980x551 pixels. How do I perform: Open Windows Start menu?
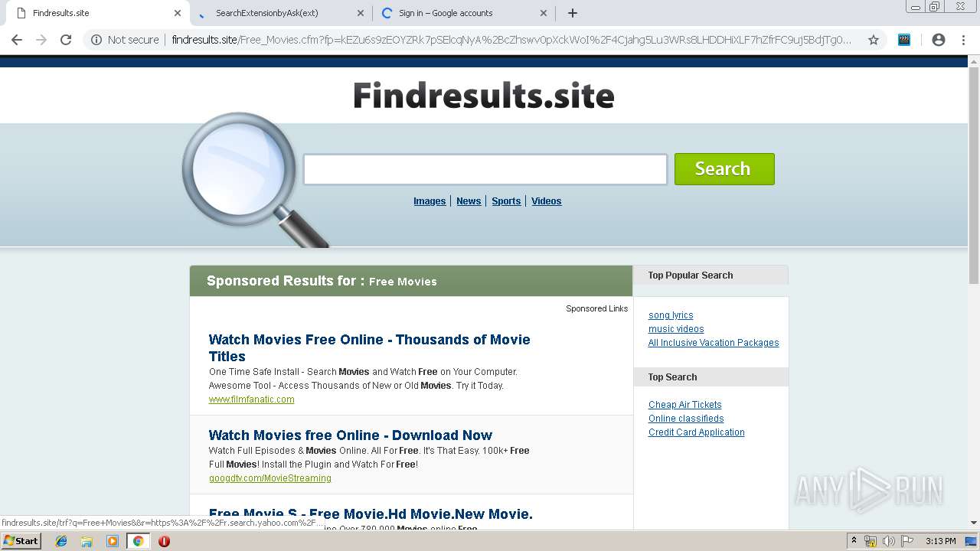[21, 541]
